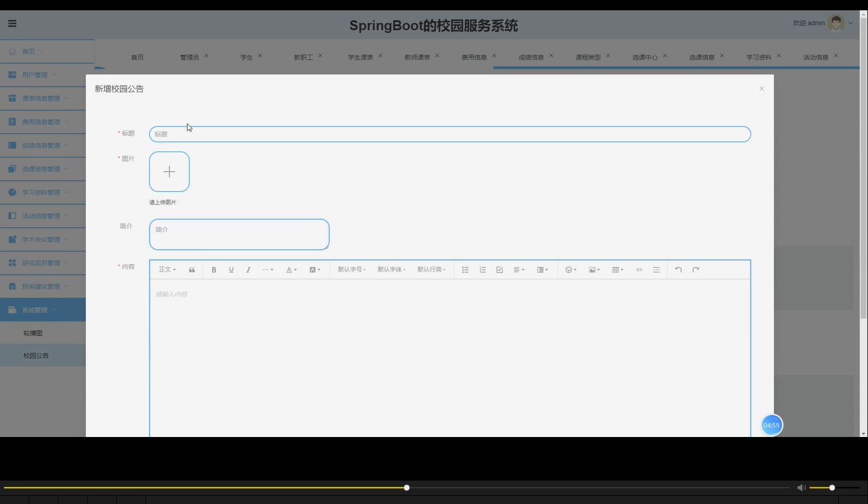
Task: Go to 首页 in the sidebar
Action: 47,52
